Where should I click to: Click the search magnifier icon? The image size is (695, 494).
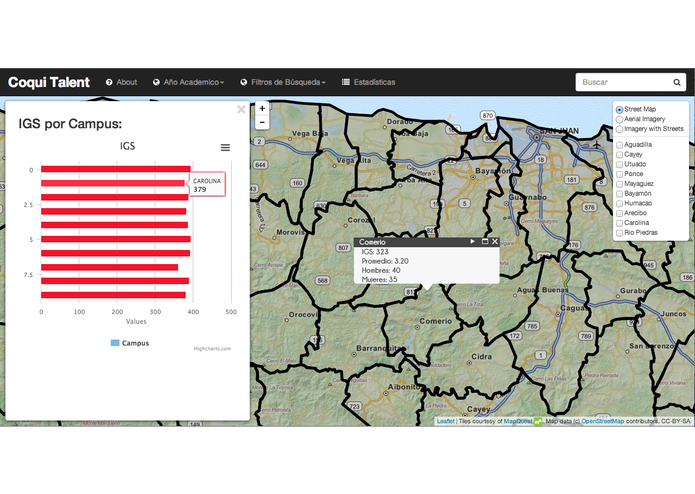676,82
